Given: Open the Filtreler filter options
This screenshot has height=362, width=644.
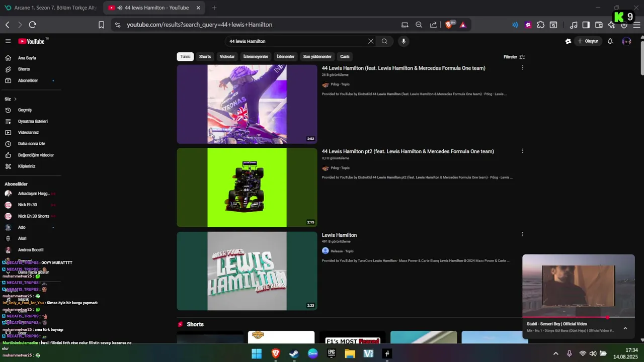Looking at the screenshot, I should coord(514,57).
